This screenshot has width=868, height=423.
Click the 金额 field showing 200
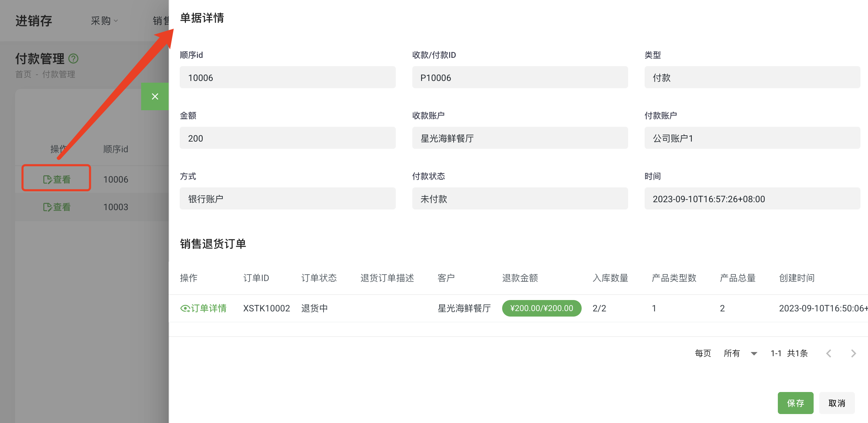(287, 138)
